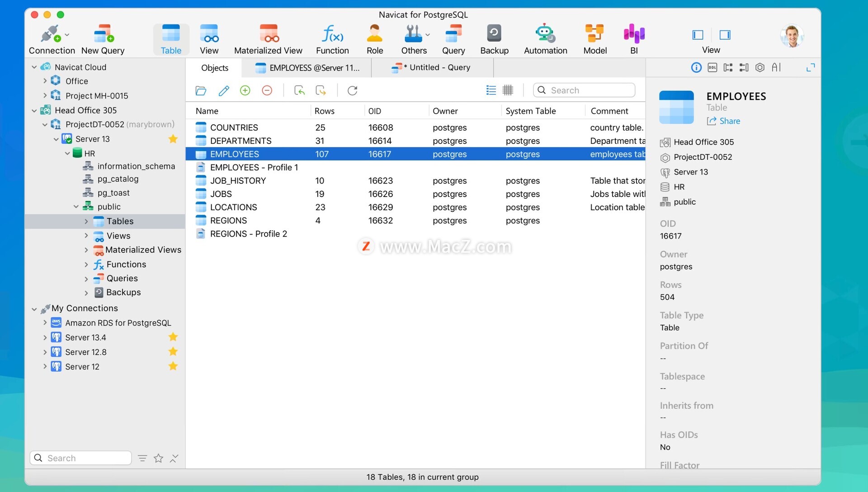Select the Table toolbar icon
Viewport: 868px width, 492px height.
[x=171, y=39]
